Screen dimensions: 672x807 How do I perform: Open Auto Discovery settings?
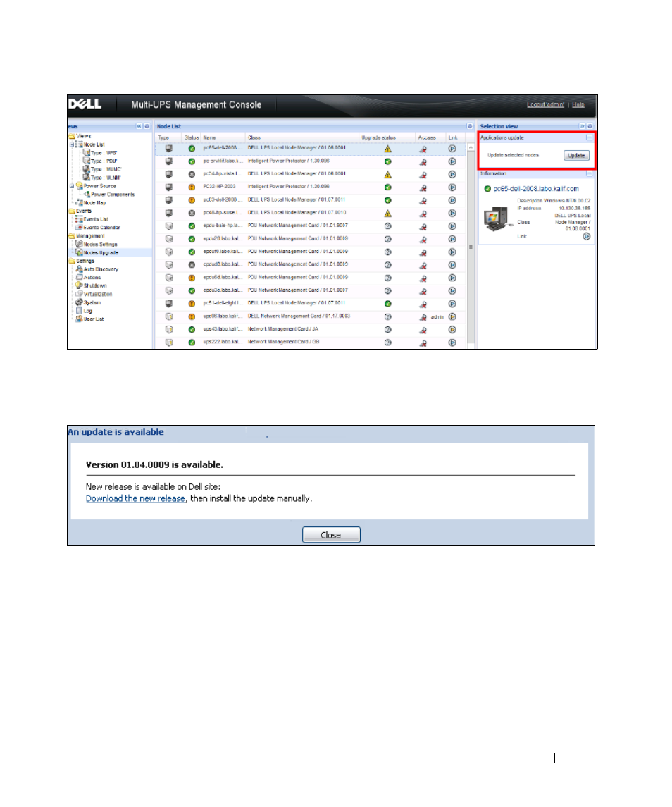point(101,269)
